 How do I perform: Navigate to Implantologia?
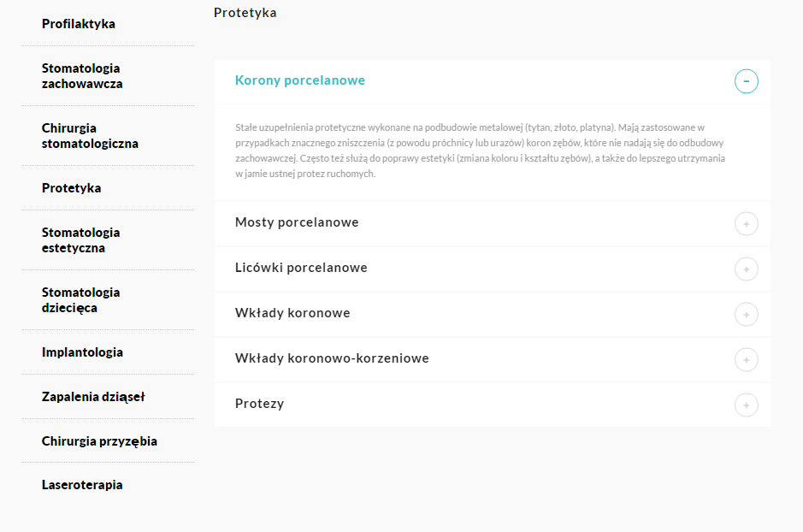tap(82, 352)
